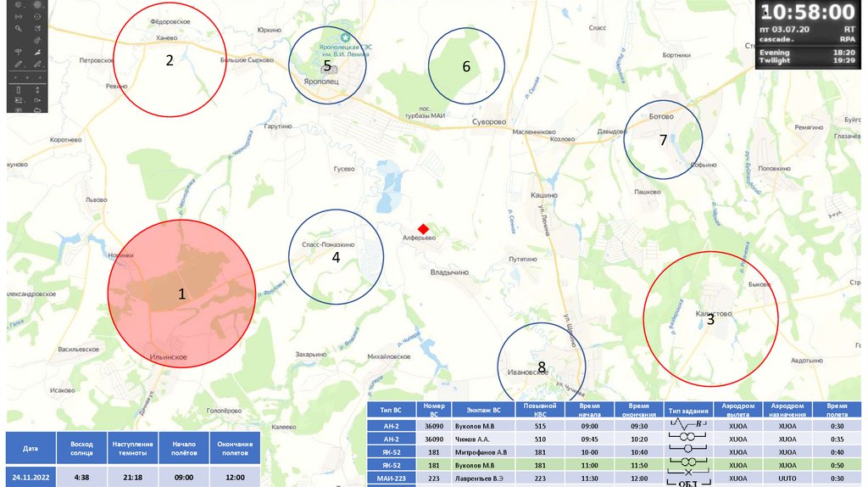Viewport: 868px width, 487px height.
Task: Click flight duration cell '0:50'
Action: (837, 466)
